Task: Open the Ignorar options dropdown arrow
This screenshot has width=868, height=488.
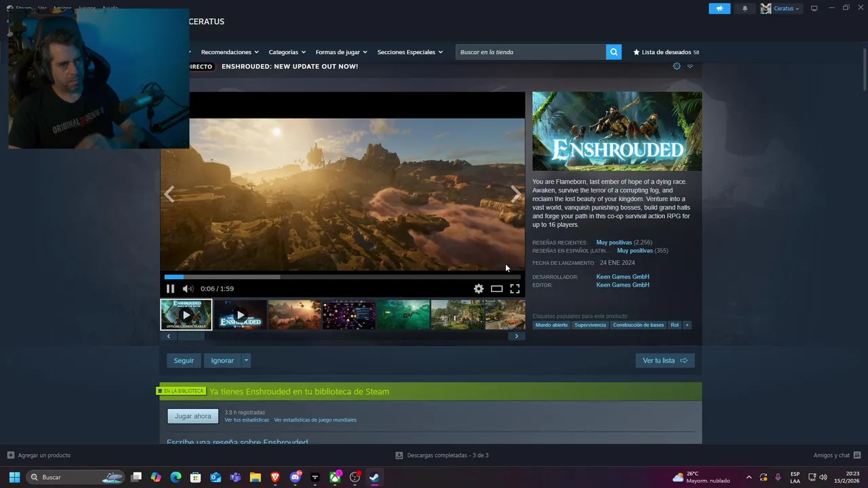Action: pyautogui.click(x=246, y=361)
